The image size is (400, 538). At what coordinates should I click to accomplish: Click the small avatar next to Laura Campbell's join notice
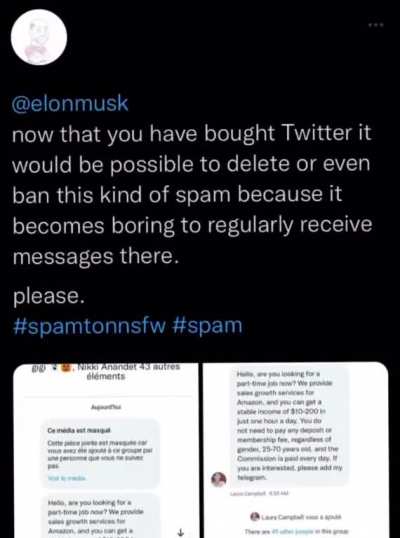point(255,516)
